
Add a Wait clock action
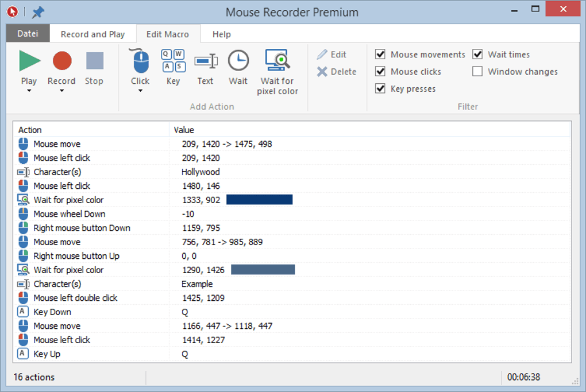[x=238, y=60]
